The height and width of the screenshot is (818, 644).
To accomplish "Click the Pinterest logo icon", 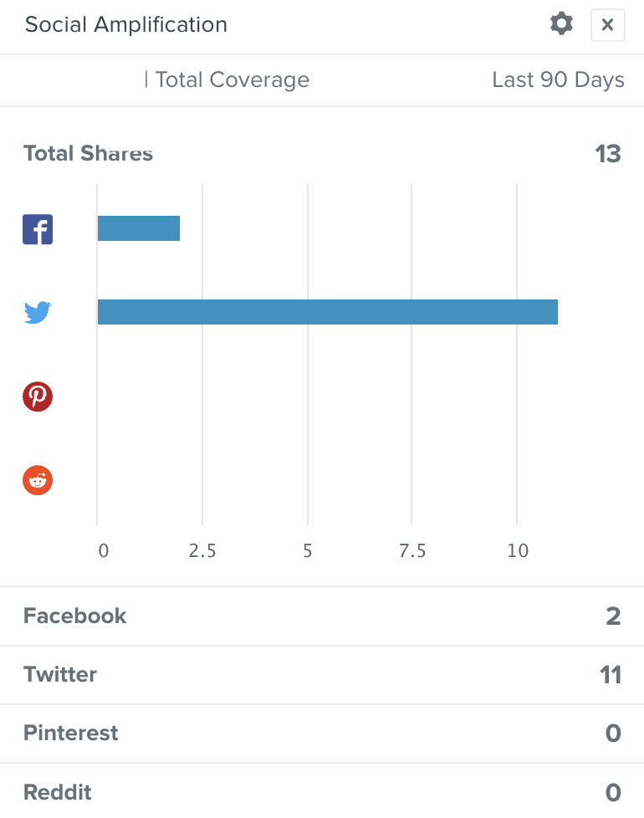I will click(x=38, y=396).
